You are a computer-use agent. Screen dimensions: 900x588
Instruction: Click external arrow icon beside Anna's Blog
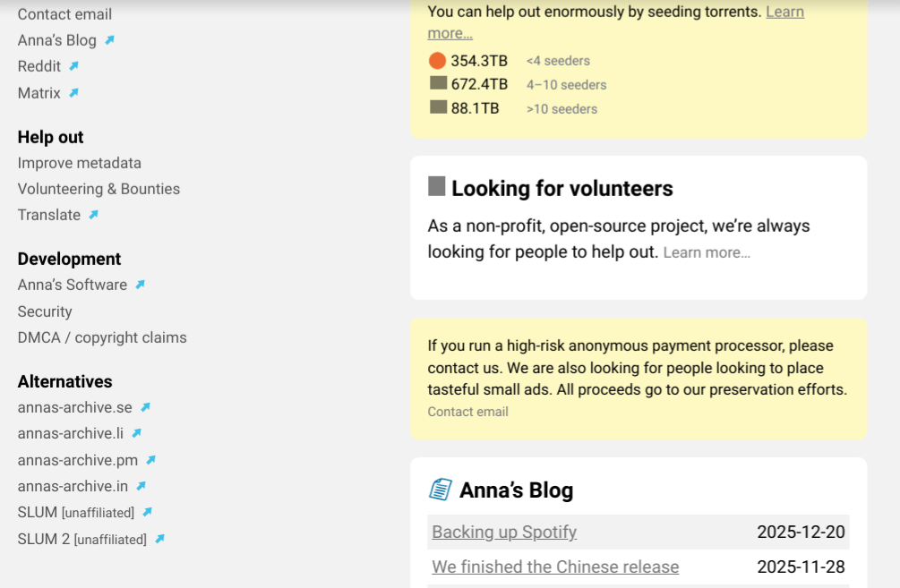point(109,40)
